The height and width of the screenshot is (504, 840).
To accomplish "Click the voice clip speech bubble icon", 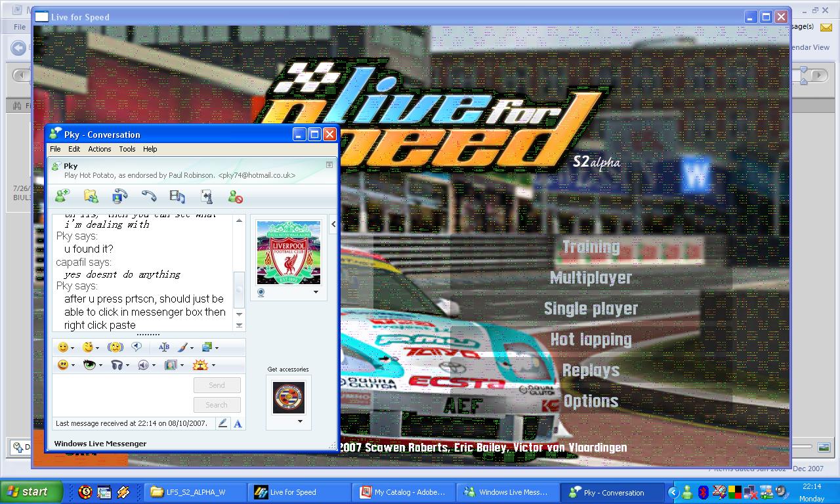I will 137,346.
